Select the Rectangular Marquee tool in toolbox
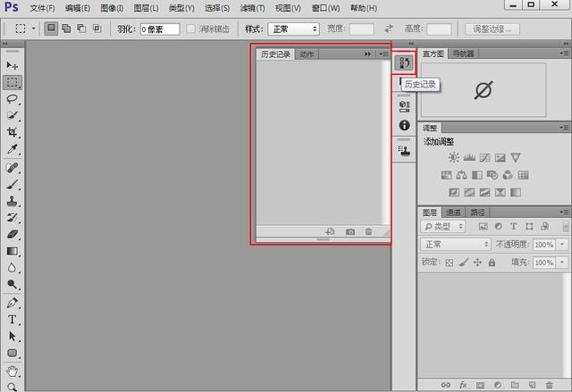Viewport: 572px width, 392px height. 13,82
